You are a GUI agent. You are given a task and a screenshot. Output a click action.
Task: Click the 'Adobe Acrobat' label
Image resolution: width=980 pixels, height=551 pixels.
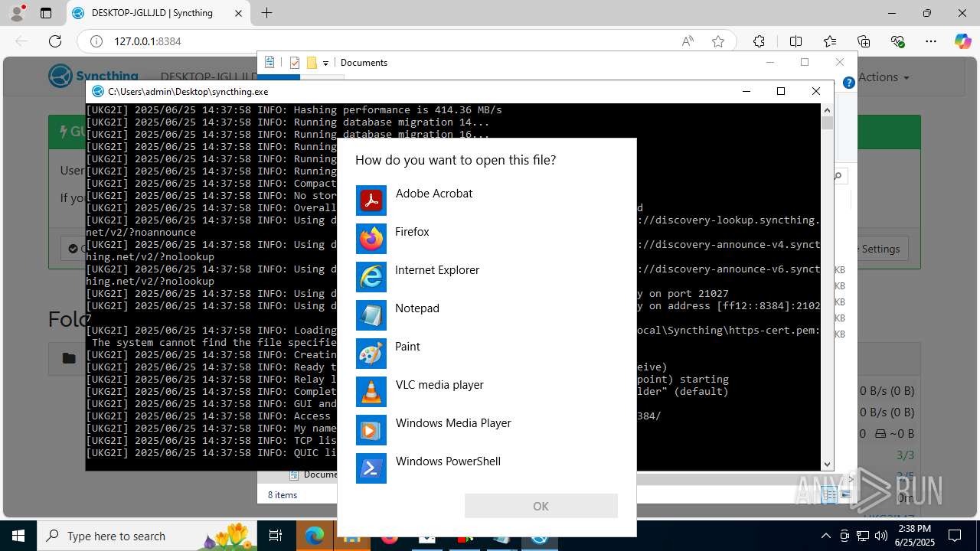tap(434, 194)
